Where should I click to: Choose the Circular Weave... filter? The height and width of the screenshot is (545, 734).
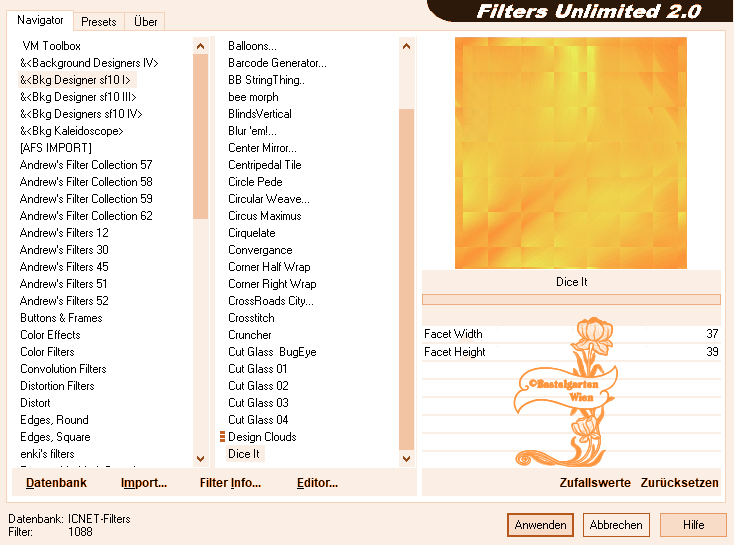(269, 199)
